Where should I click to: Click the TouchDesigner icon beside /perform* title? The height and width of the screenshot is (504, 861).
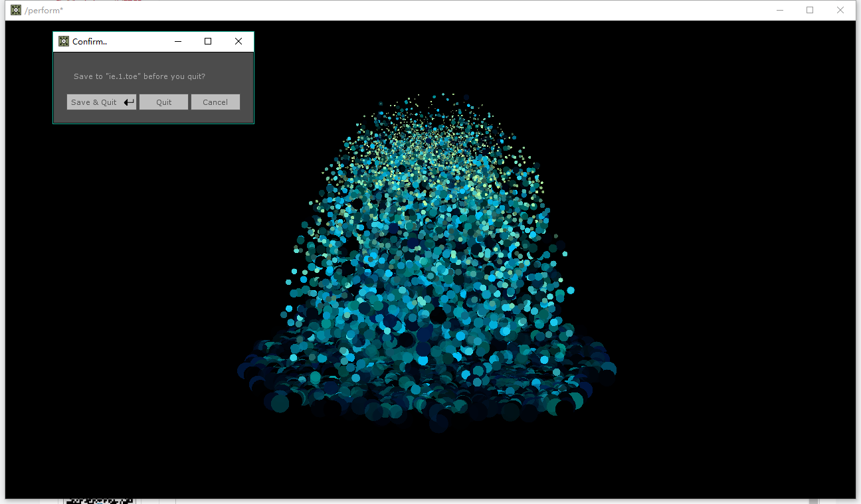(x=15, y=10)
